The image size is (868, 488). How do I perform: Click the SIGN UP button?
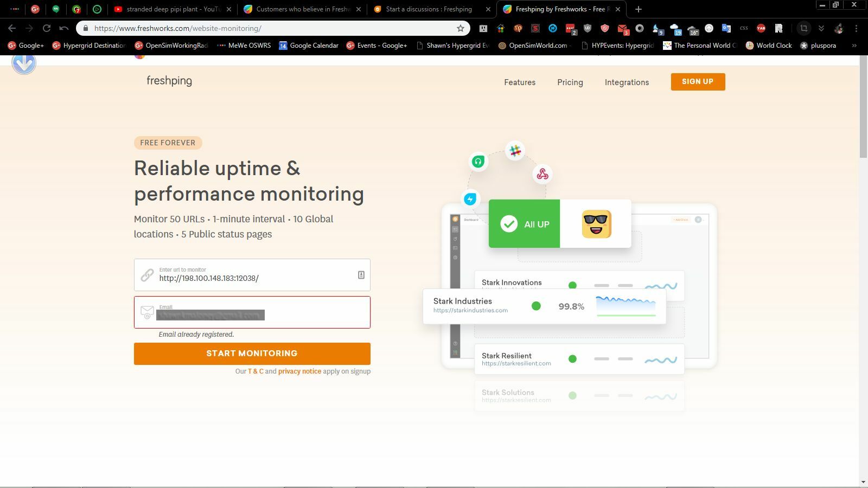(698, 82)
